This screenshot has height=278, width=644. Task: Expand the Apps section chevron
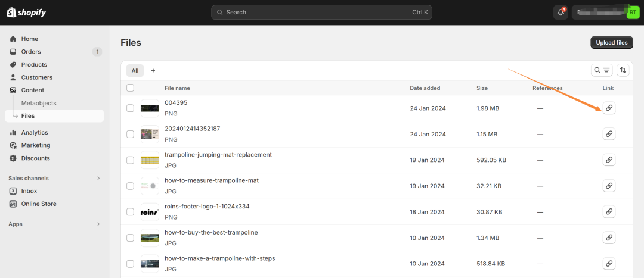98,224
